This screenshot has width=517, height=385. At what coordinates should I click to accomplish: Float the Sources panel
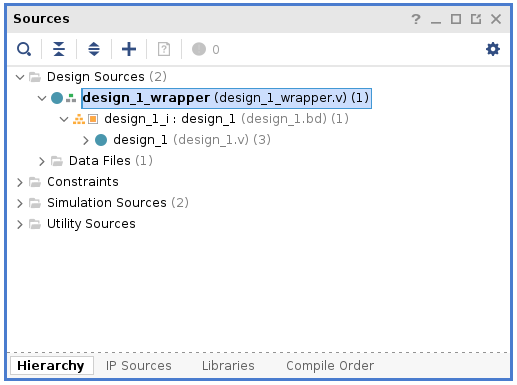476,19
